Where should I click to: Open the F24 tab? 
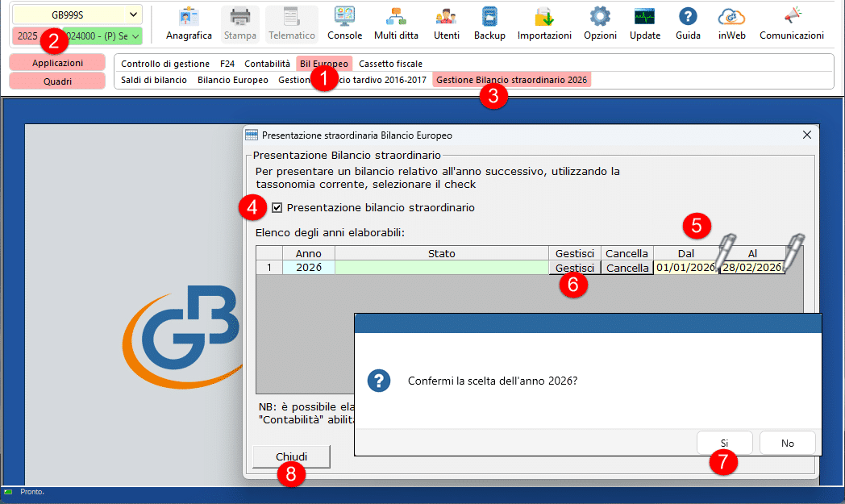click(x=227, y=64)
